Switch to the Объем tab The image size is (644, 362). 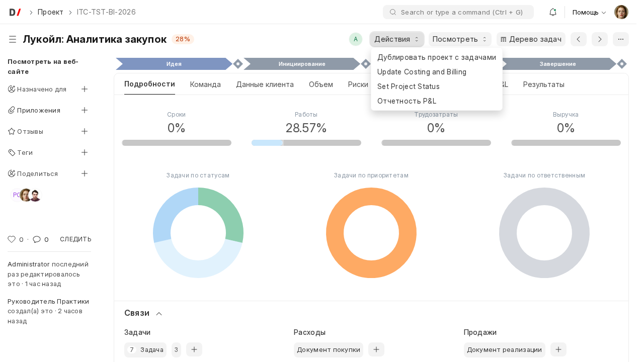pyautogui.click(x=321, y=84)
